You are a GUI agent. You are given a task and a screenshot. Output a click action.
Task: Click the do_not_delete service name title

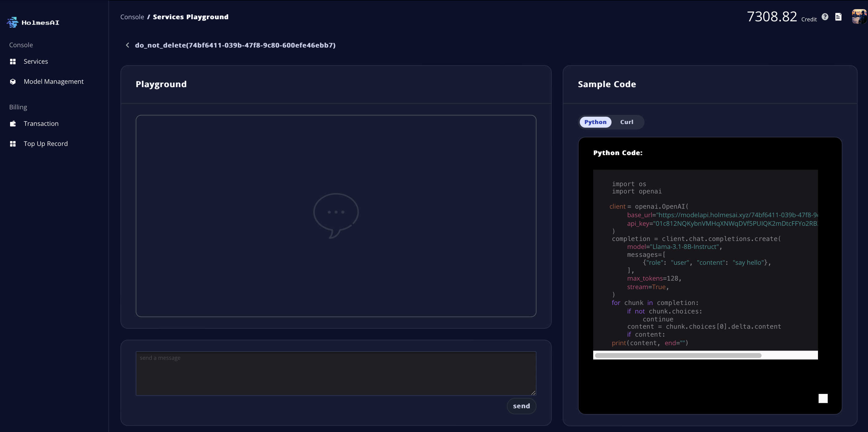pos(235,45)
